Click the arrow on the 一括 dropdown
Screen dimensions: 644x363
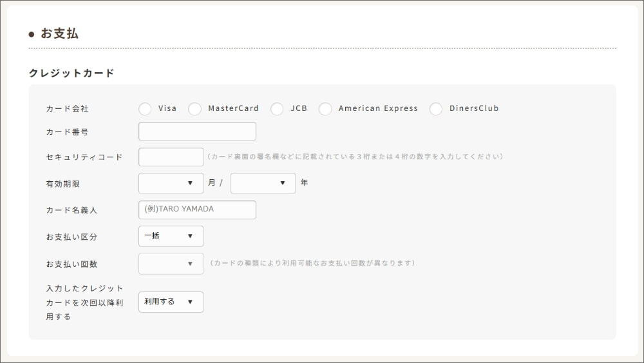pos(190,236)
